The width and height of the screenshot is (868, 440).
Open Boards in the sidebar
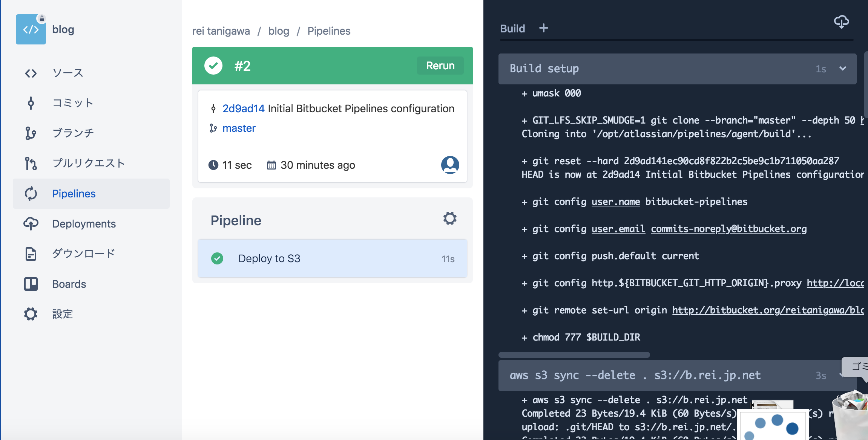coord(69,284)
